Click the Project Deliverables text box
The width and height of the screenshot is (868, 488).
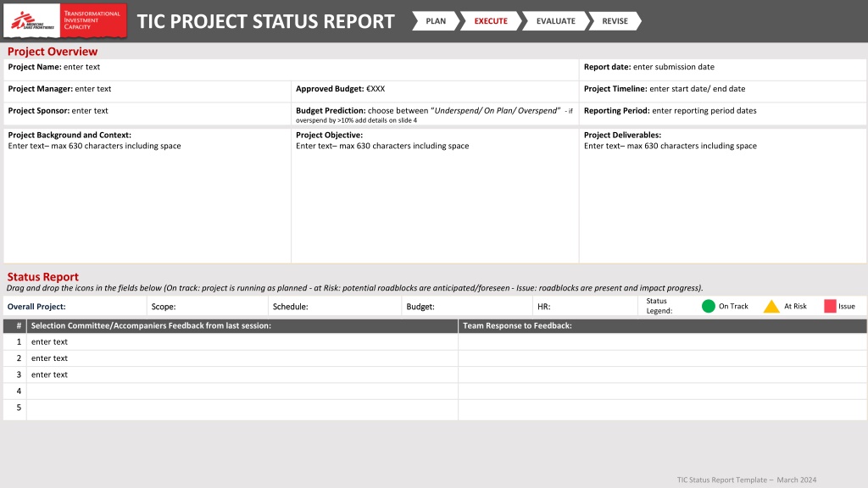(722, 196)
